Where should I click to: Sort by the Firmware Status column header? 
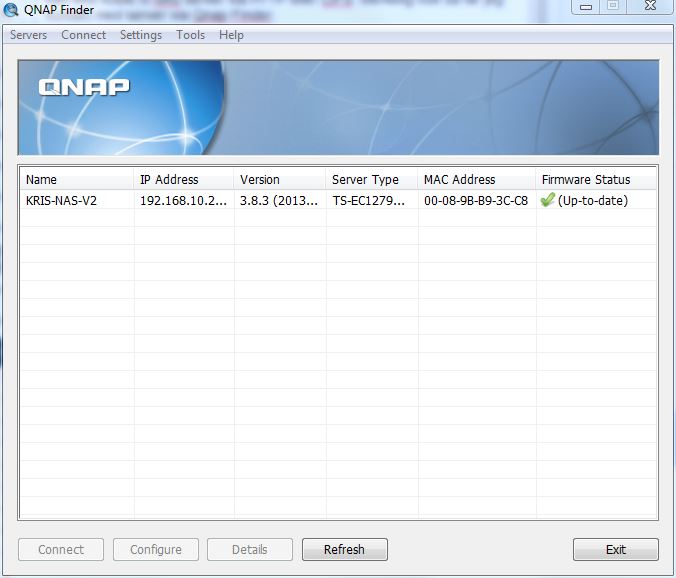tap(596, 179)
